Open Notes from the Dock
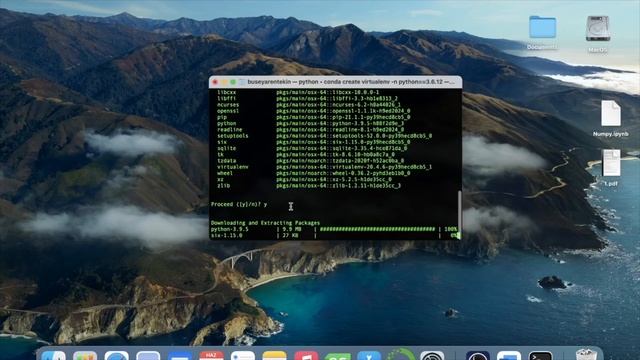Viewport: 640px width, 360px height. point(275,355)
